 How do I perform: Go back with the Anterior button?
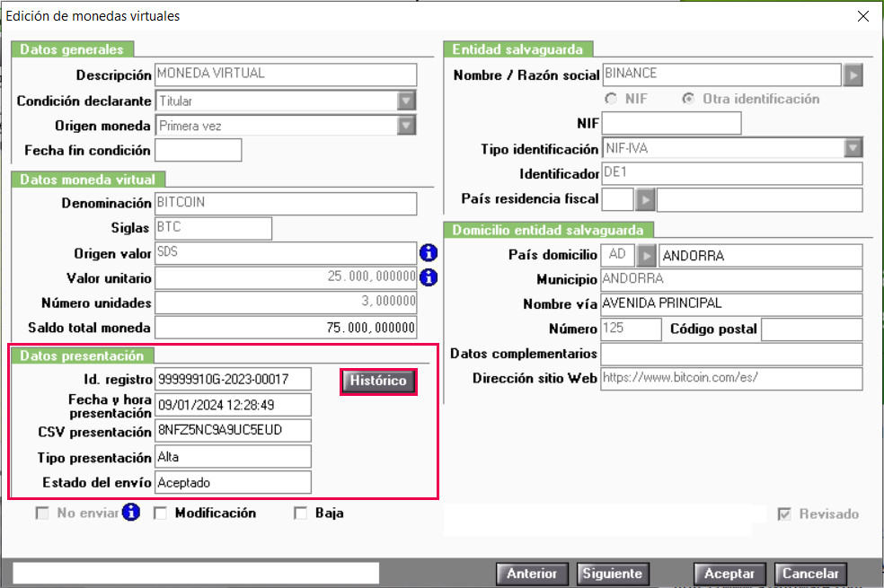coord(532,574)
